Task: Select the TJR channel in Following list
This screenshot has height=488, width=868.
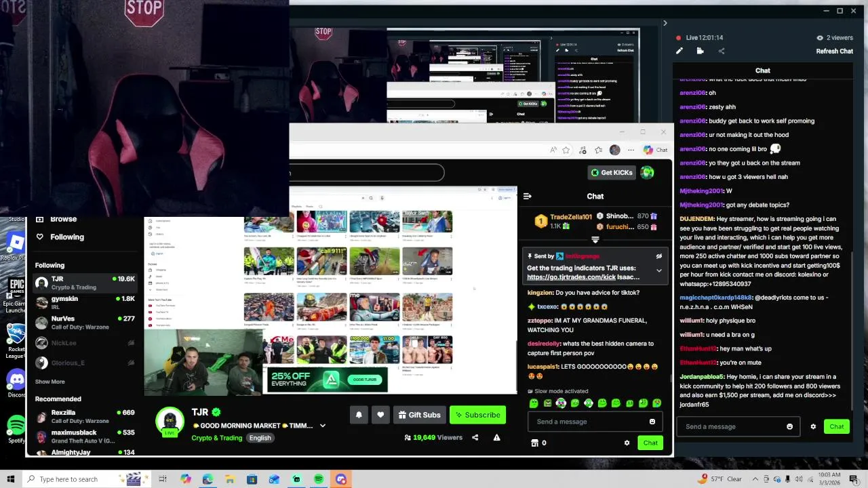Action: [85, 283]
